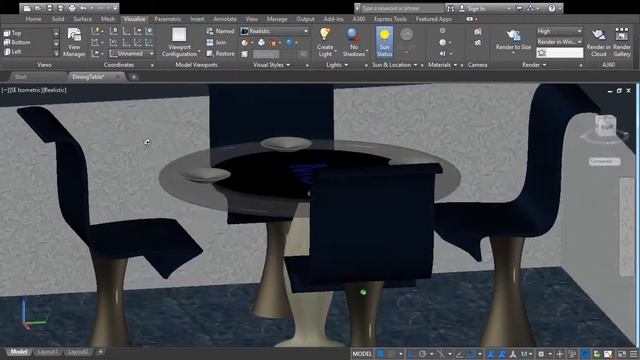Click the ViewCube in the viewport

click(605, 127)
